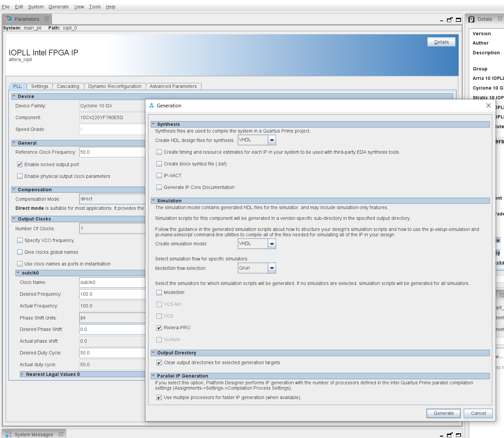The height and width of the screenshot is (438, 504).
Task: Disable Use multiple processors option
Action: click(159, 397)
